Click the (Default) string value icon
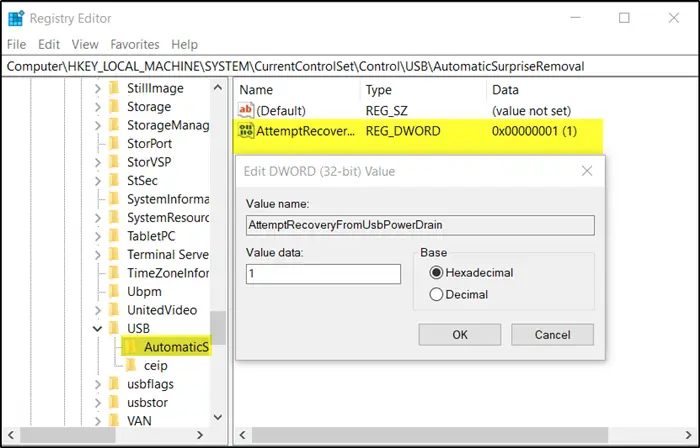 pos(246,110)
